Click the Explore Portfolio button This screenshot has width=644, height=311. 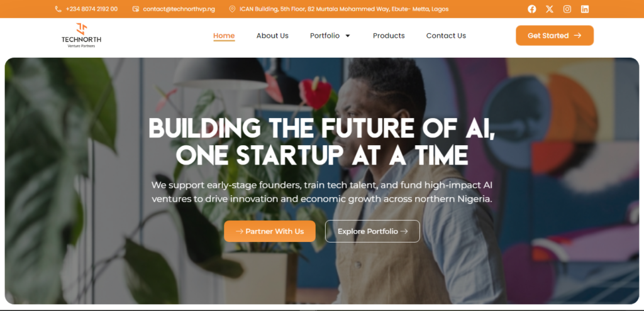click(372, 231)
